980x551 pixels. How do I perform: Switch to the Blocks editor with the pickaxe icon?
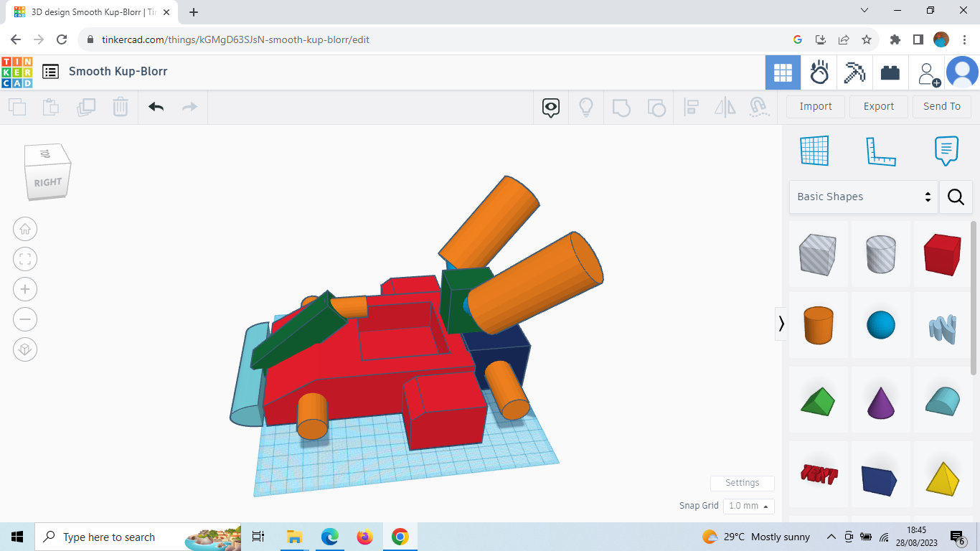[x=854, y=72]
